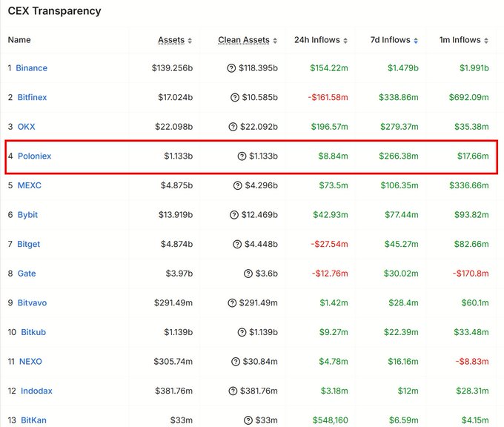Click help icon beside Bitvavo clean assets
The image size is (504, 427).
(x=232, y=303)
